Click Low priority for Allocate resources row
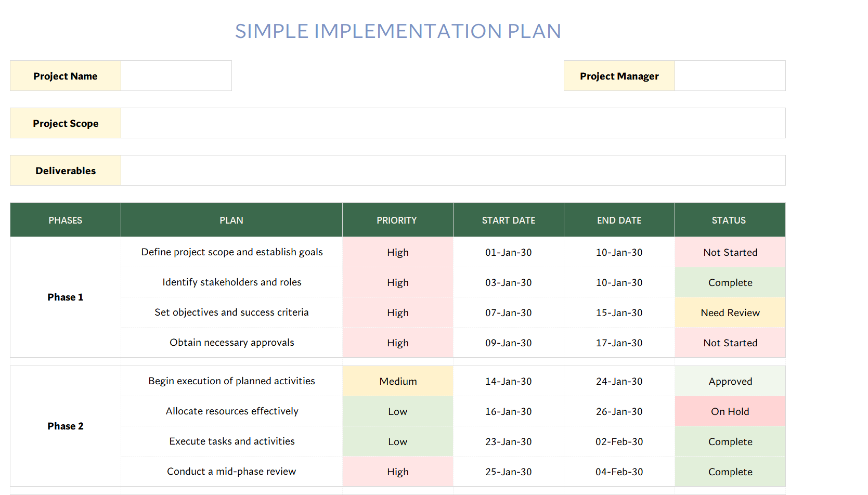This screenshot has width=868, height=495. [398, 411]
